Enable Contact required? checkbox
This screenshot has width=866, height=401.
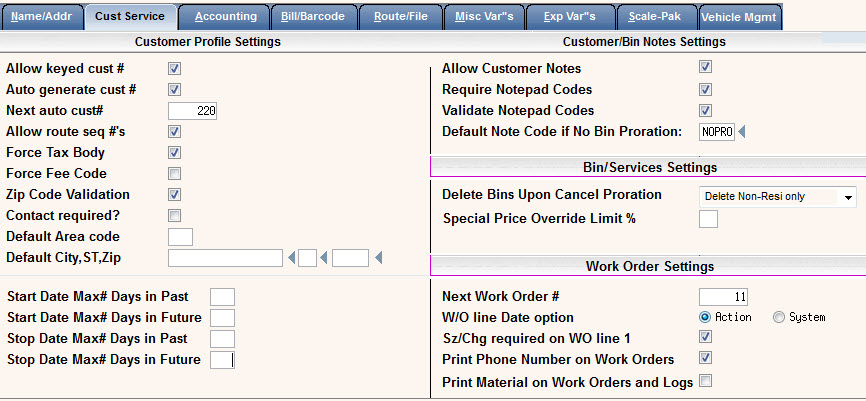click(175, 215)
